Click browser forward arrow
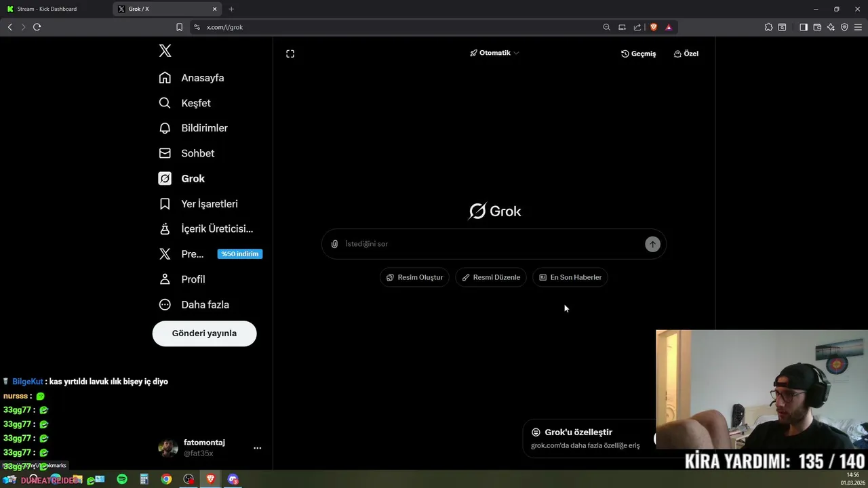 22,27
